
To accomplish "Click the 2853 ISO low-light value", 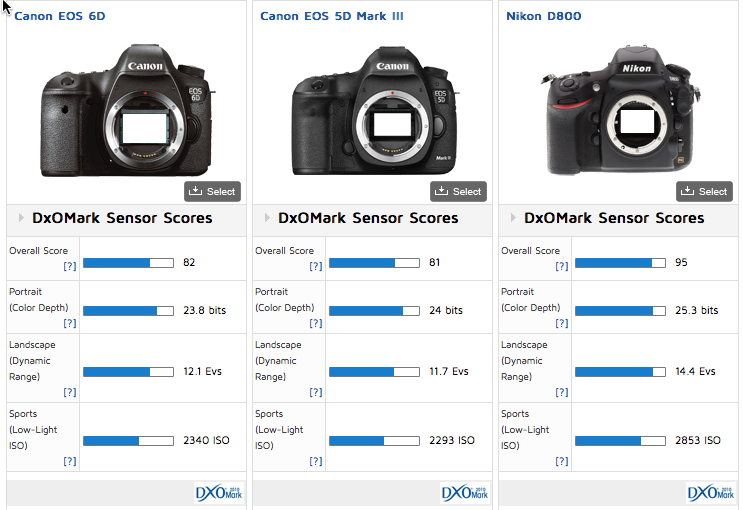I will (x=698, y=440).
